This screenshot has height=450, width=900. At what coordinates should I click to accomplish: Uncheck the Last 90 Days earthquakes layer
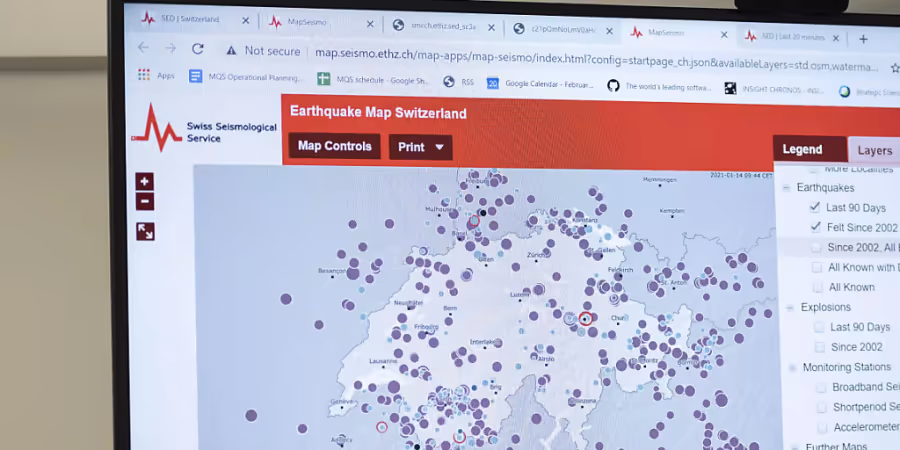[814, 207]
